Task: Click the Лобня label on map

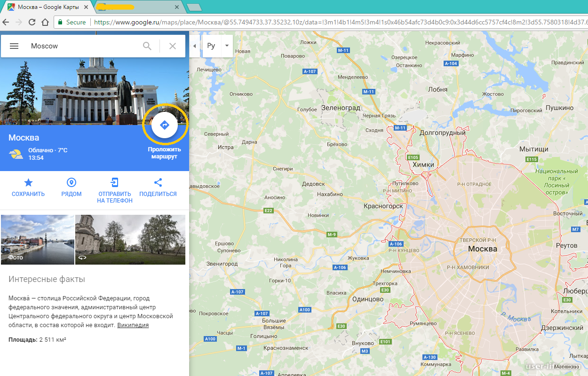Action: click(438, 89)
